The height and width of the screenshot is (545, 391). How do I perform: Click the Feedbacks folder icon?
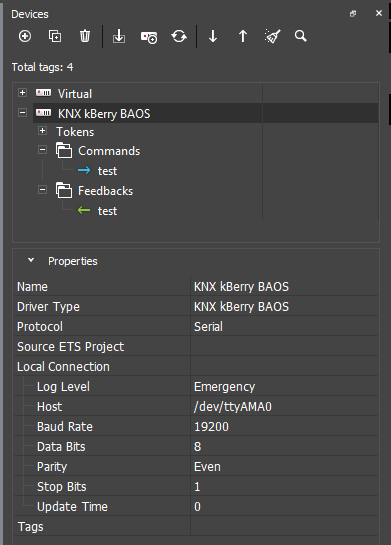64,190
